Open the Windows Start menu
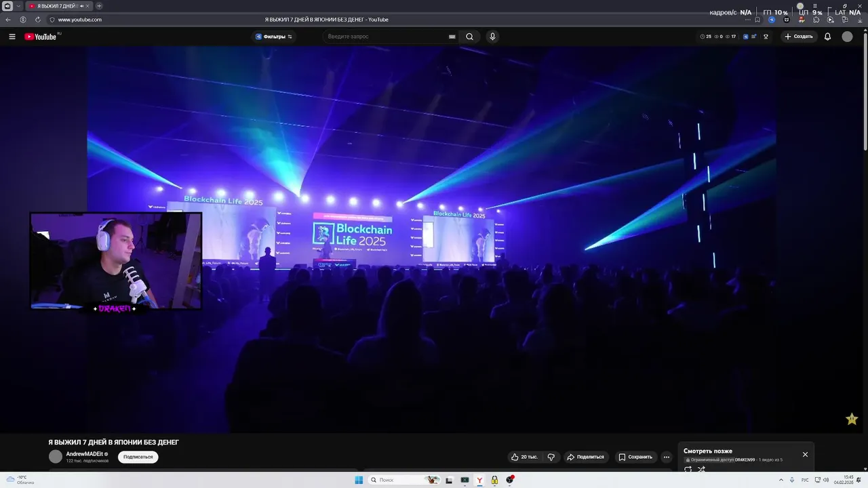 coord(359,480)
